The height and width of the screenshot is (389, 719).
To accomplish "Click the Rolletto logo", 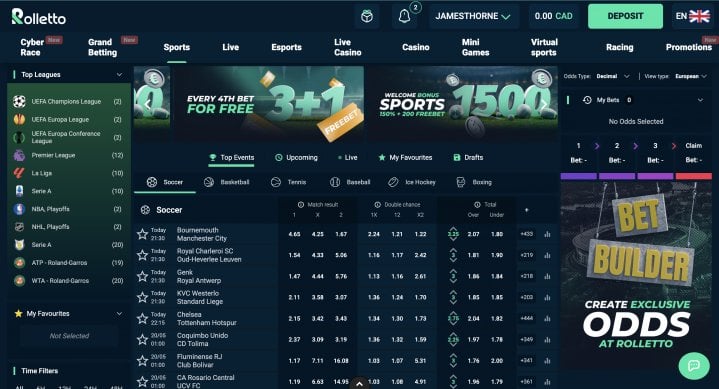I will [39, 17].
